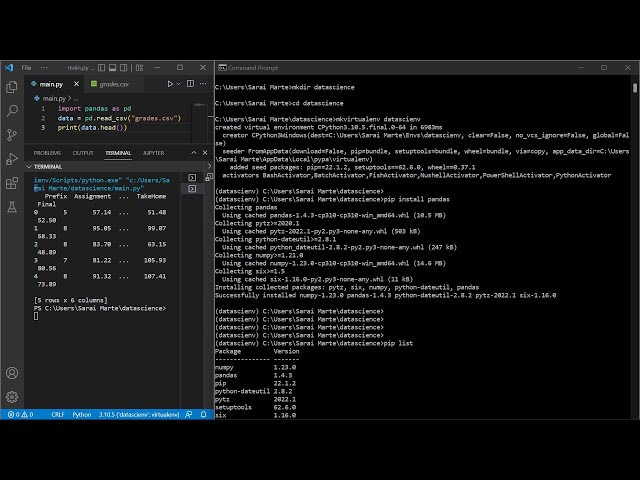Viewport: 640px width, 480px height.
Task: Select the first terminal instance icon
Action: [192, 178]
